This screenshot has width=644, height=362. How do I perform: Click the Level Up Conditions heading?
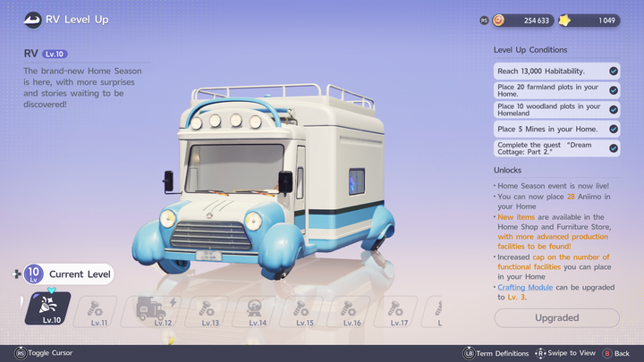click(530, 50)
